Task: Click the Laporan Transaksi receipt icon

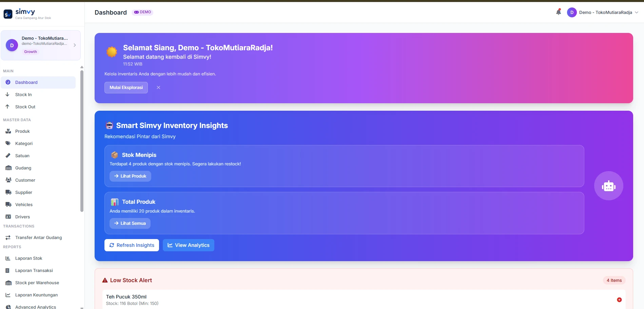Action: click(x=8, y=271)
